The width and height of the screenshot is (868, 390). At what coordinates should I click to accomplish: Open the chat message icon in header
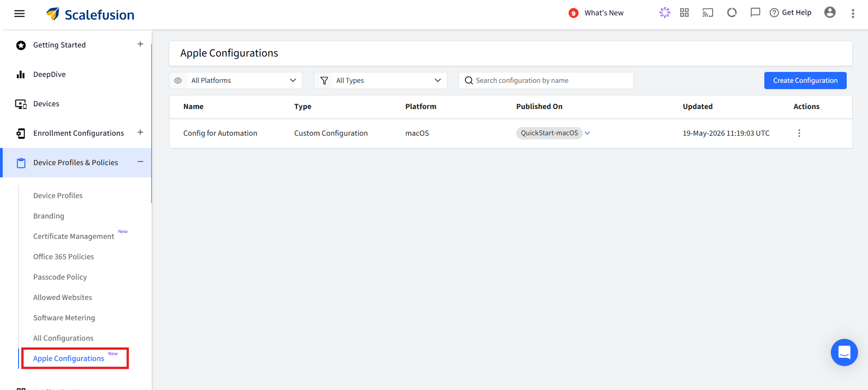(755, 13)
